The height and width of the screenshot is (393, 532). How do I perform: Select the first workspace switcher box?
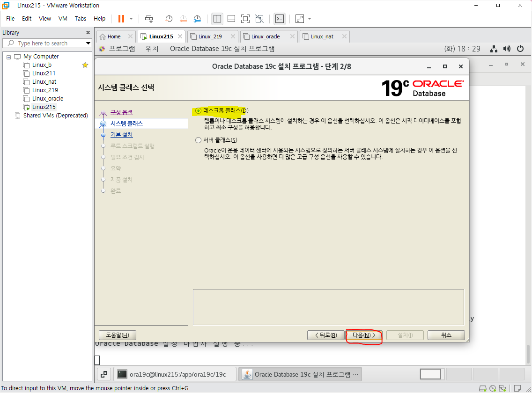coord(430,374)
